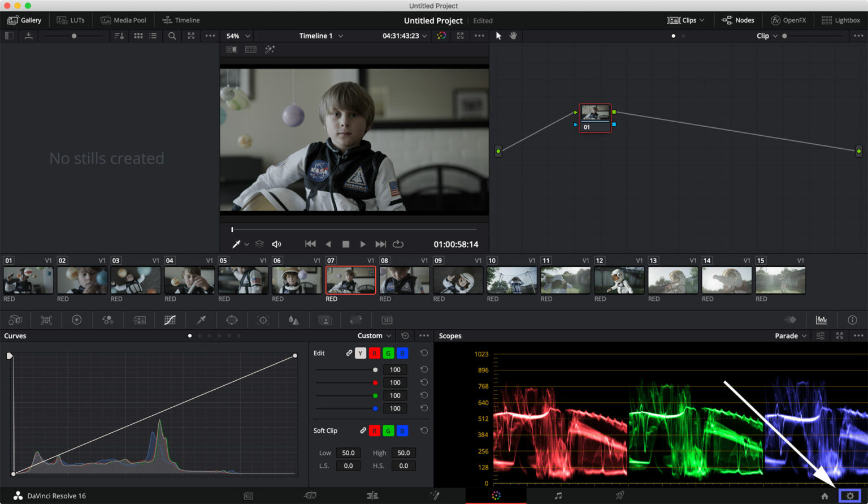868x504 pixels.
Task: Open the Camera Raw palette
Action: (15, 320)
